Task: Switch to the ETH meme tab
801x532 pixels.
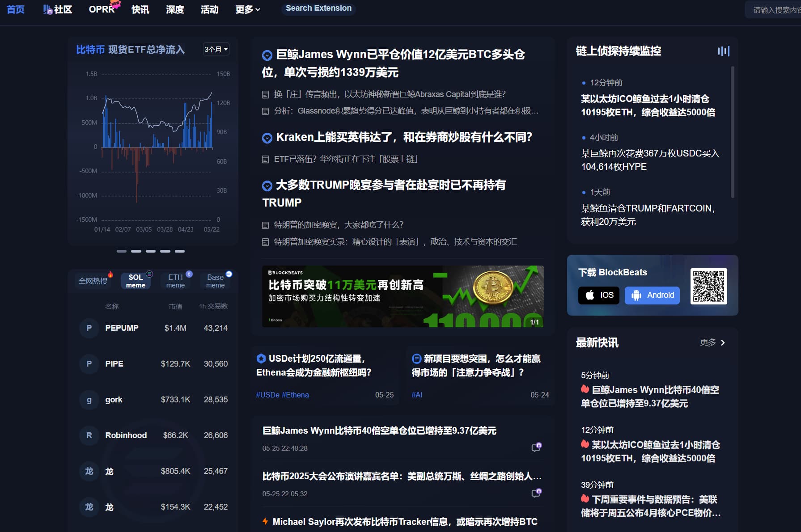Action: click(x=175, y=281)
